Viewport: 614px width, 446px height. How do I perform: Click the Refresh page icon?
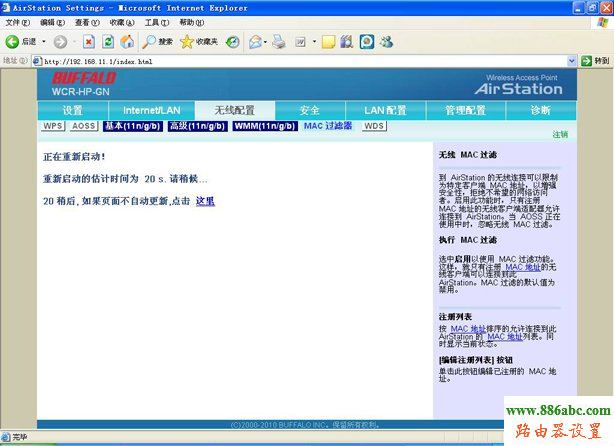108,42
